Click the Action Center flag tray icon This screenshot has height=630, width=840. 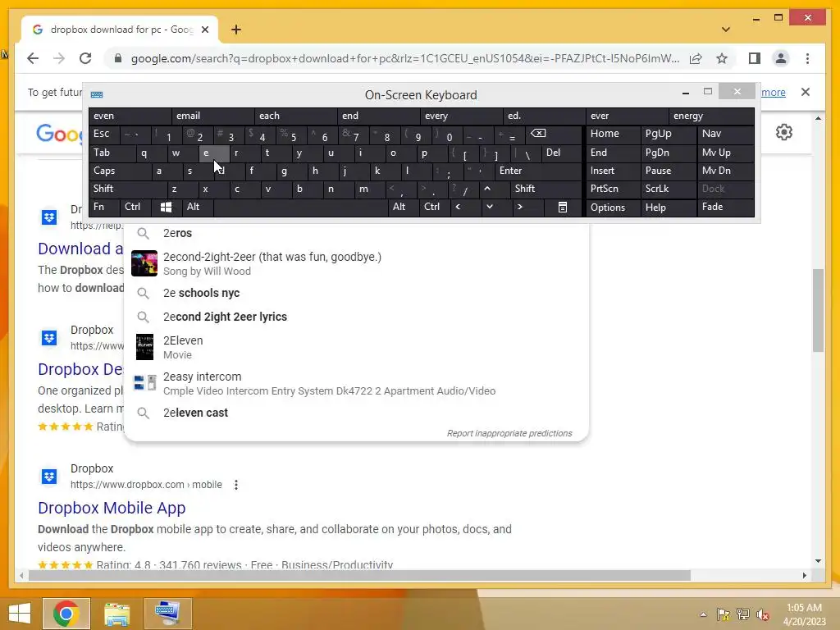723,614
